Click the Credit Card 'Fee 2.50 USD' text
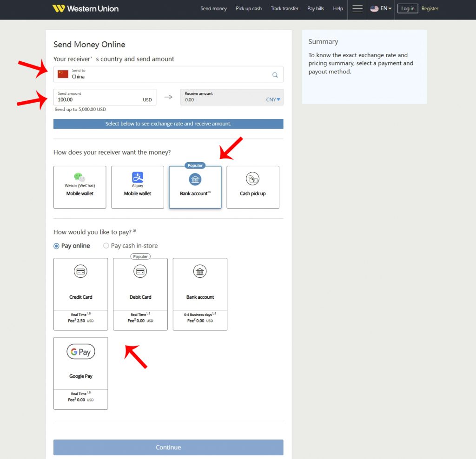The height and width of the screenshot is (459, 476). pyautogui.click(x=81, y=321)
